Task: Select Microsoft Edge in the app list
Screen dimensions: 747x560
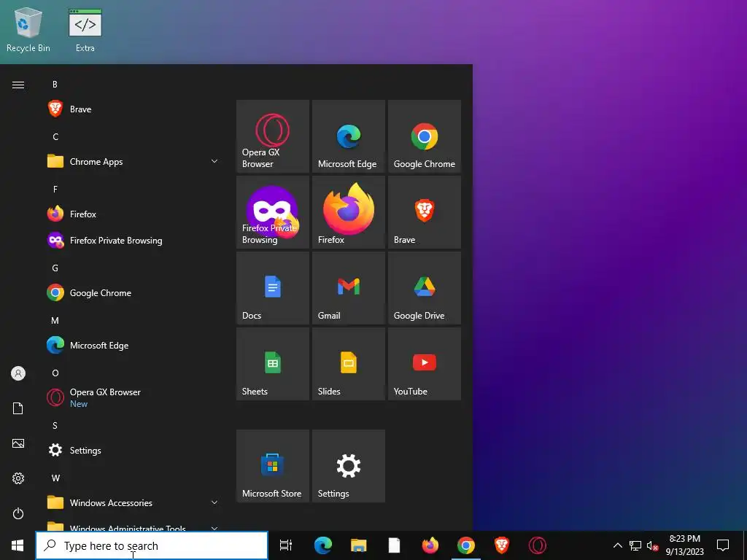Action: [133, 345]
